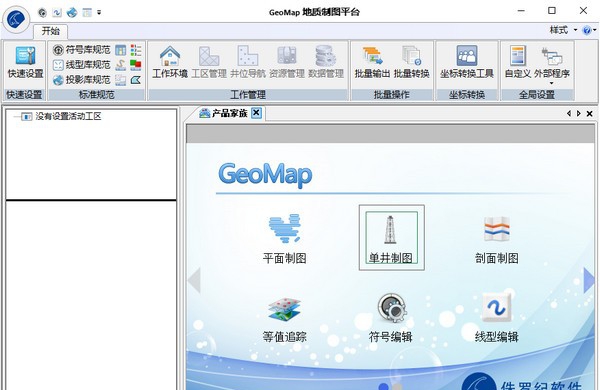The height and width of the screenshot is (390, 600).
Task: Launch 线型编辑 line type editor
Action: pyautogui.click(x=497, y=318)
